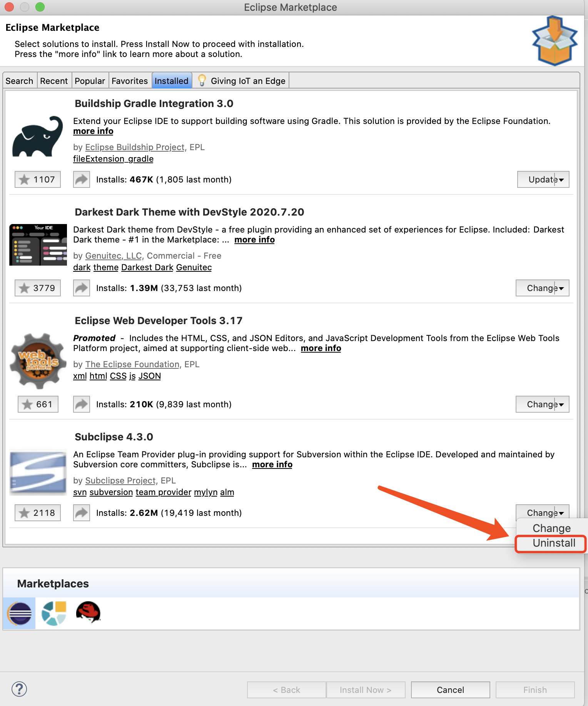
Task: Click the xml tag link
Action: tap(80, 376)
